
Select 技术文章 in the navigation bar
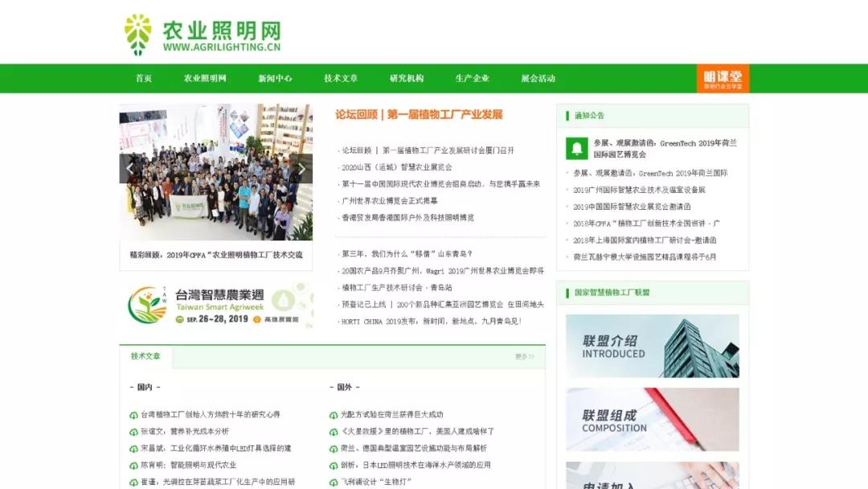pos(341,78)
